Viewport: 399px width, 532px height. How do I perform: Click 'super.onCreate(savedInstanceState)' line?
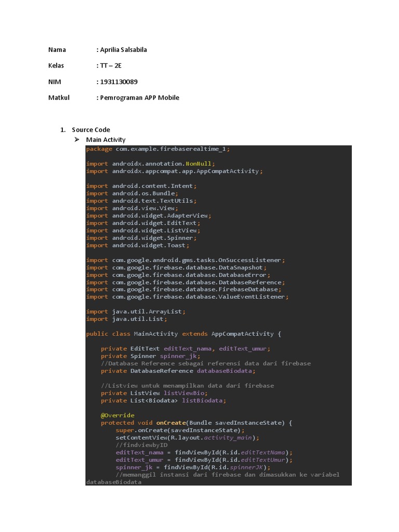coord(180,431)
